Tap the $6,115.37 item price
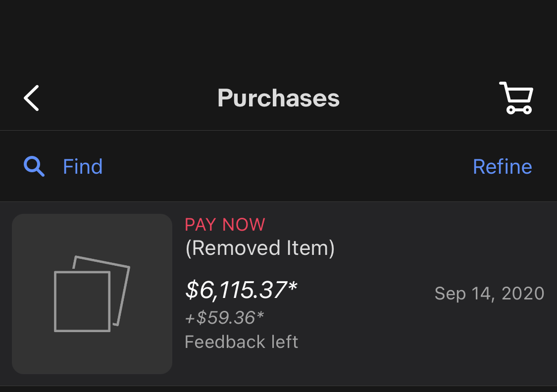 coord(237,290)
